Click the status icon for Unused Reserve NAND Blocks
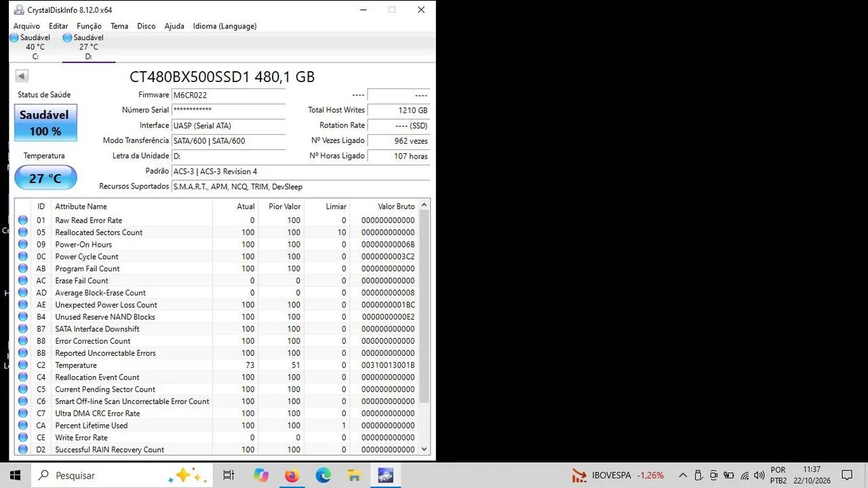This screenshot has width=868, height=488. 23,317
